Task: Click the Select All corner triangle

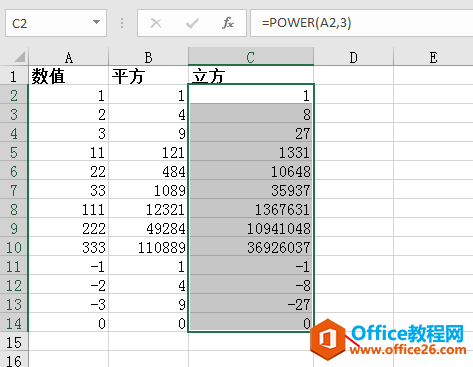Action: (19, 57)
